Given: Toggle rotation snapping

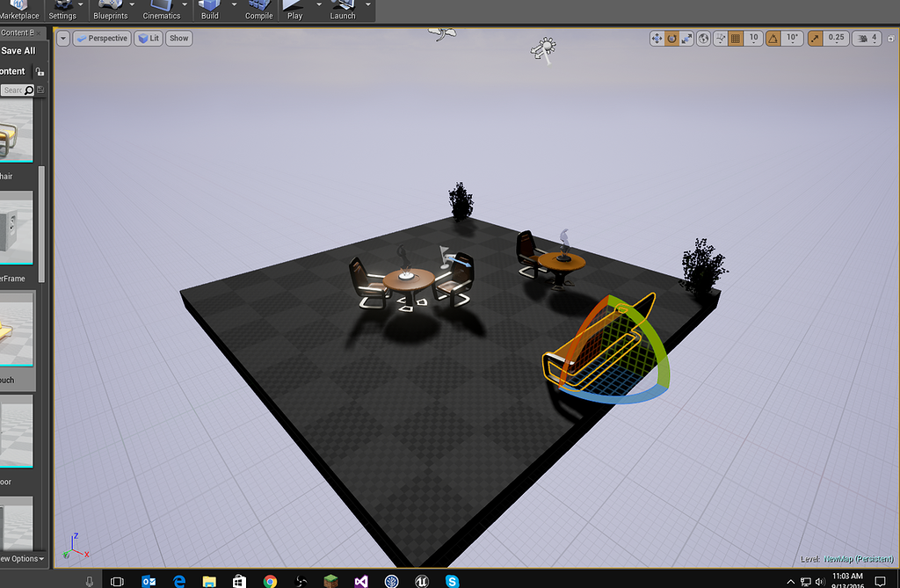Looking at the screenshot, I should pyautogui.click(x=771, y=38).
